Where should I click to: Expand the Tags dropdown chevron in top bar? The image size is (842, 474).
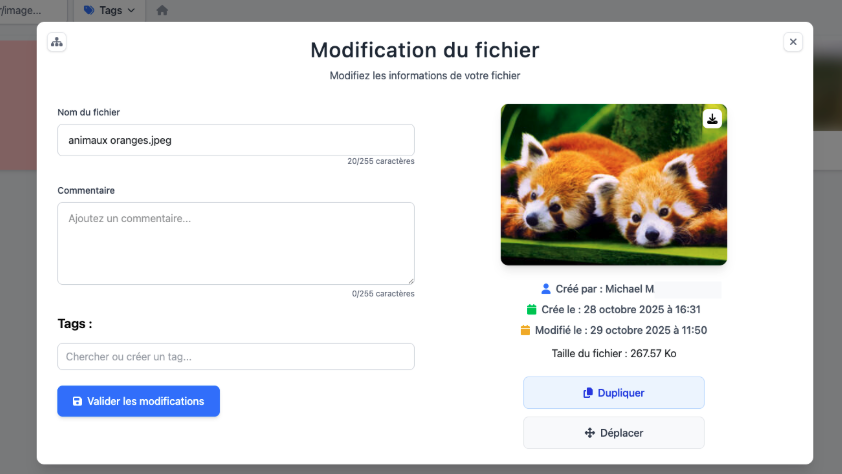click(x=131, y=10)
